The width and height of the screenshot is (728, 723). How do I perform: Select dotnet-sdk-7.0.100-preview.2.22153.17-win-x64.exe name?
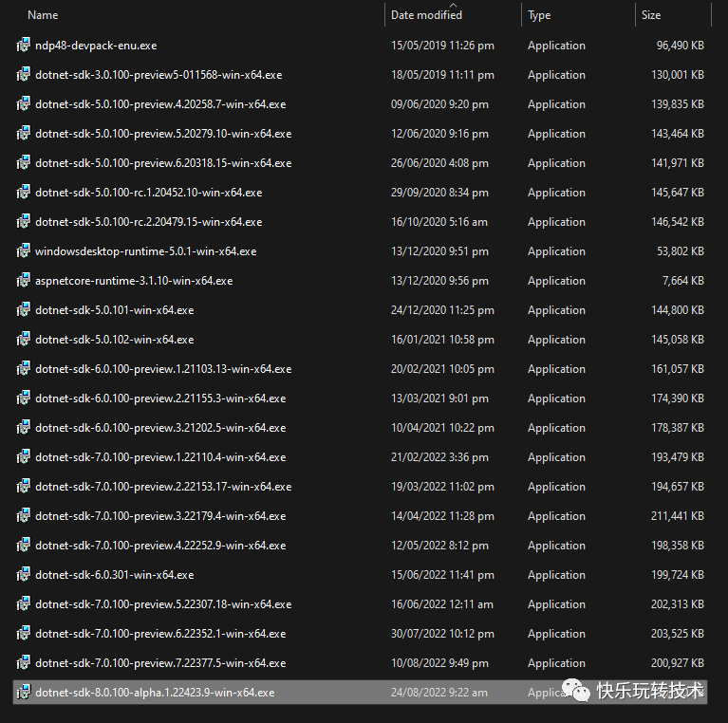(x=163, y=487)
